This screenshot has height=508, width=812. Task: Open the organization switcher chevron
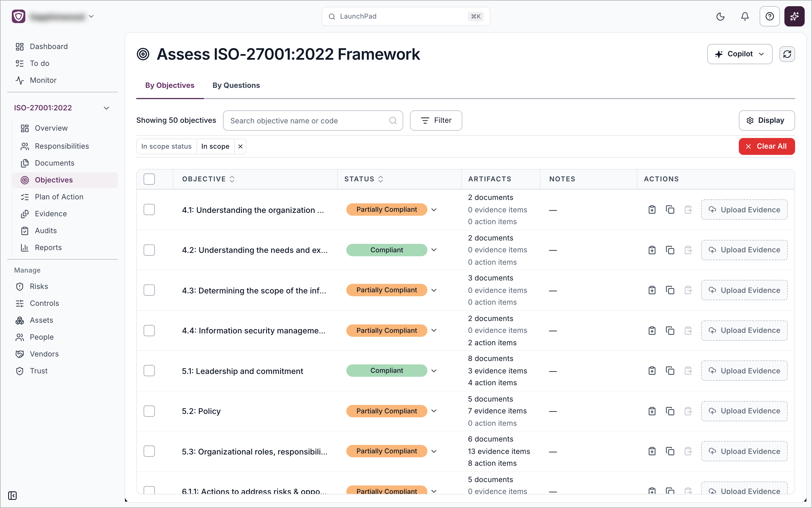click(91, 16)
